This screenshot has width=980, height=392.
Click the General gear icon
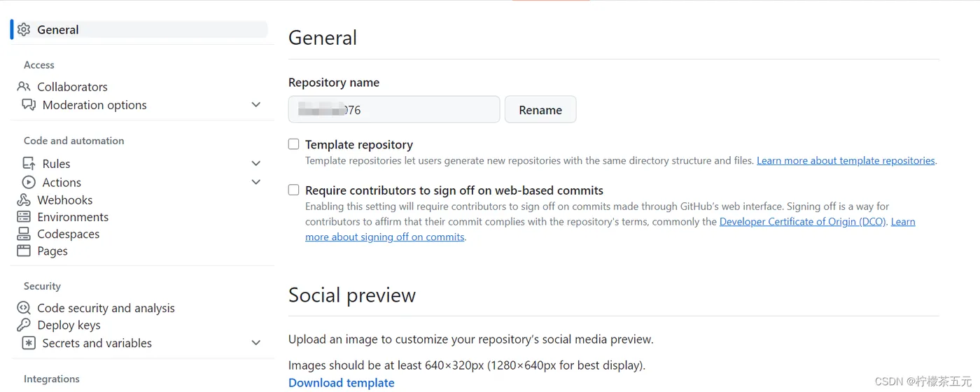pyautogui.click(x=24, y=29)
